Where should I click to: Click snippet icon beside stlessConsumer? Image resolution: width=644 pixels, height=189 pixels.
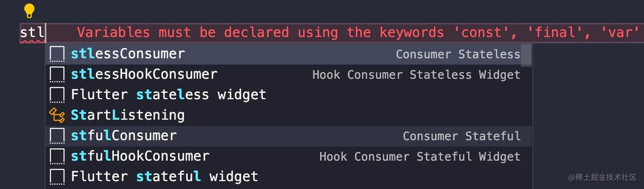coord(57,54)
